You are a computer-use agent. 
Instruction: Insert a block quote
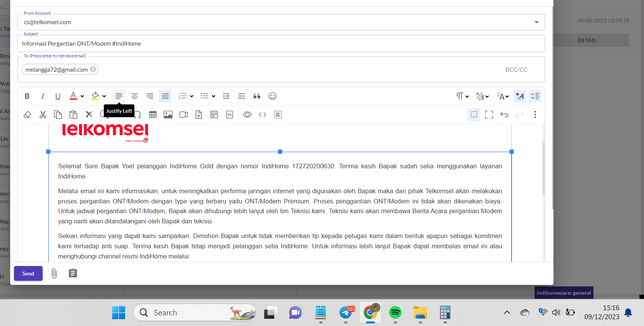[257, 96]
